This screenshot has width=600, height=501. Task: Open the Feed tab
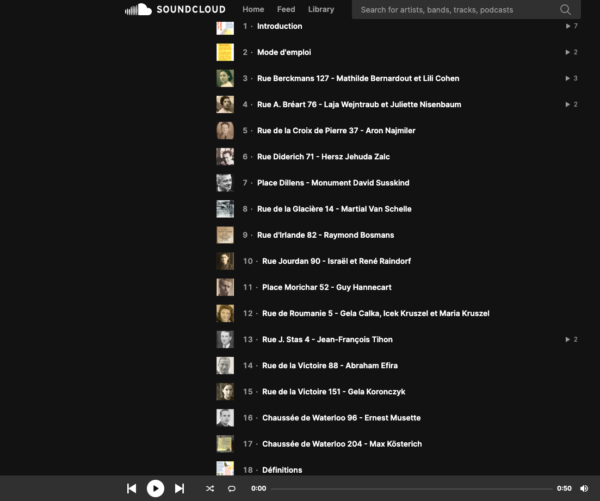point(286,9)
